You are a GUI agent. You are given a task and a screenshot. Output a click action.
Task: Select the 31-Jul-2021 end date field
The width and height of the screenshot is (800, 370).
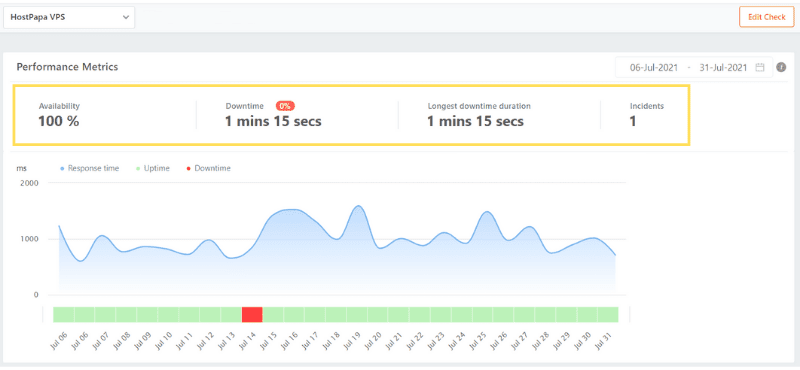coord(723,67)
